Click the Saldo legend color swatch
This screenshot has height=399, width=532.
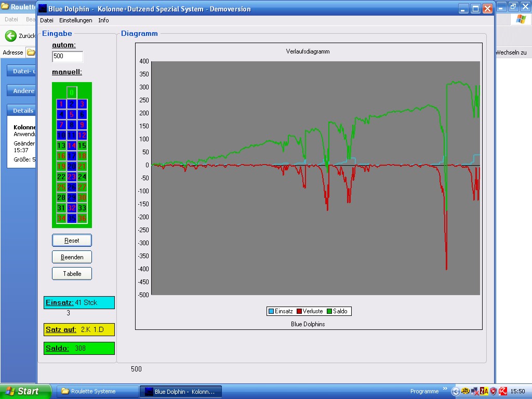(x=329, y=312)
